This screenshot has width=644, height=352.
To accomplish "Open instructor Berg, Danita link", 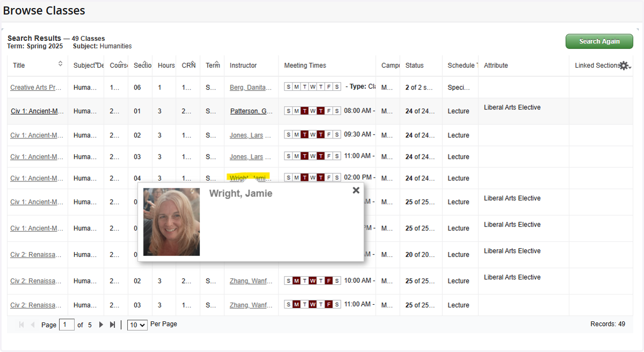I will [x=251, y=87].
